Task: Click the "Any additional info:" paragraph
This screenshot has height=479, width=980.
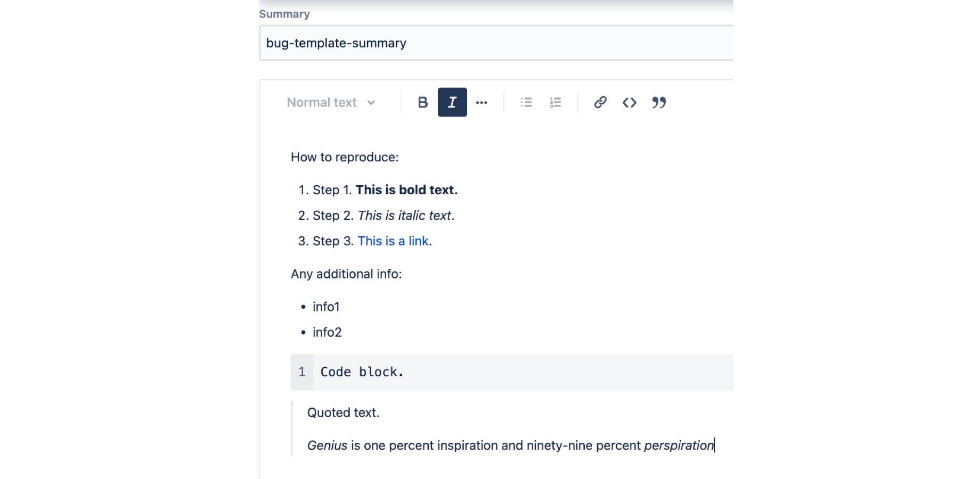Action: [346, 274]
